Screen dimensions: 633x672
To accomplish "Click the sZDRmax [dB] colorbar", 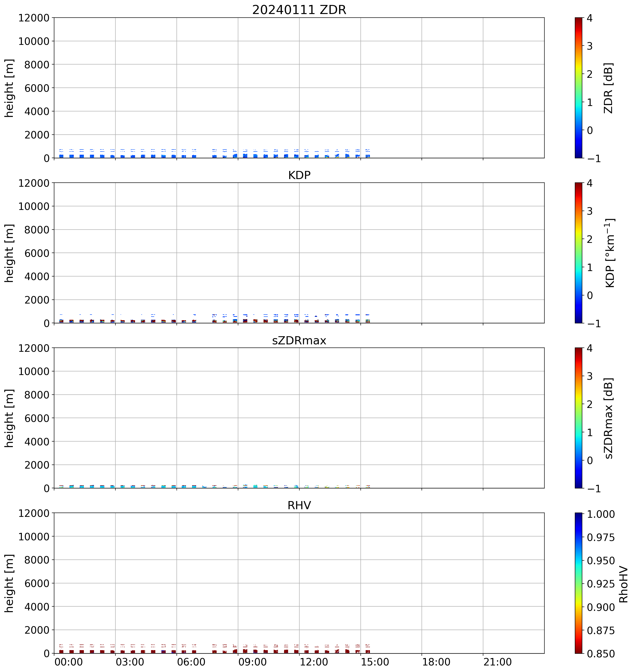I will (x=579, y=418).
